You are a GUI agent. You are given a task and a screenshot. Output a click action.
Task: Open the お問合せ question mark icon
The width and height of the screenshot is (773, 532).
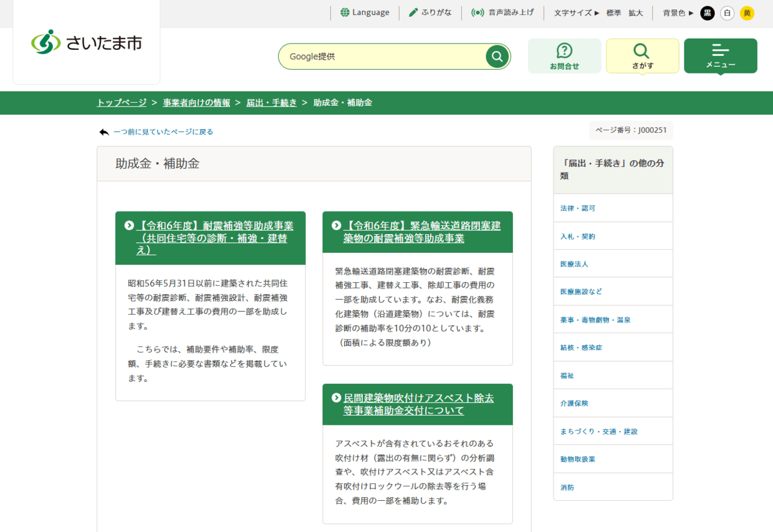(564, 50)
